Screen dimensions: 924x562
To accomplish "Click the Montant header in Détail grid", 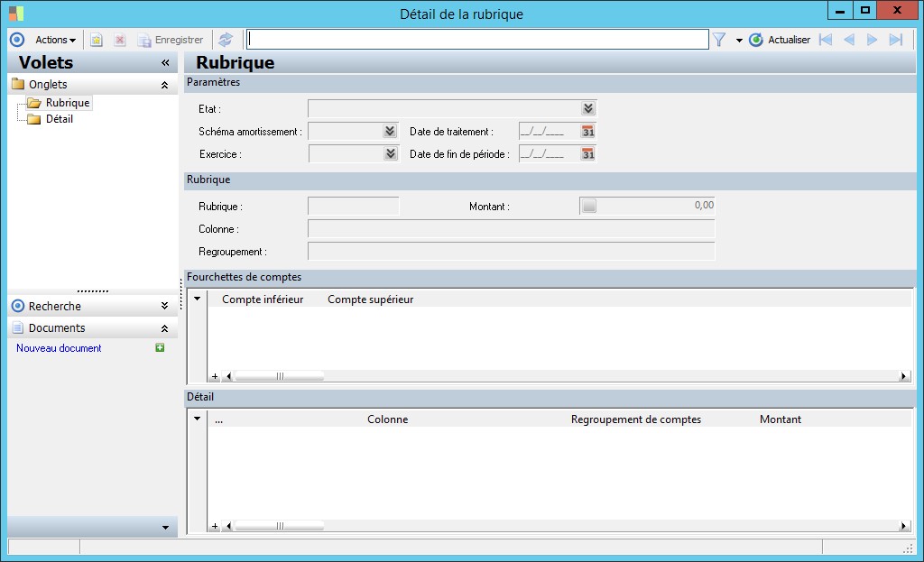I will point(781,419).
